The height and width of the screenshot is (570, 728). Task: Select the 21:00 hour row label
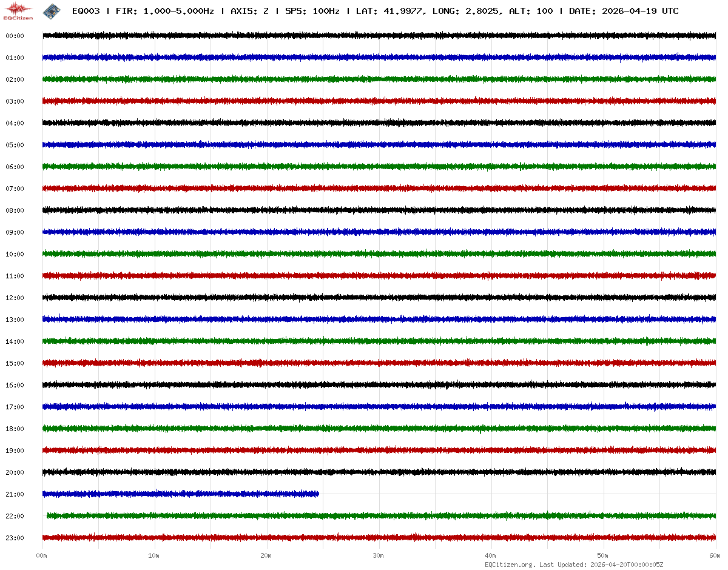(15, 495)
